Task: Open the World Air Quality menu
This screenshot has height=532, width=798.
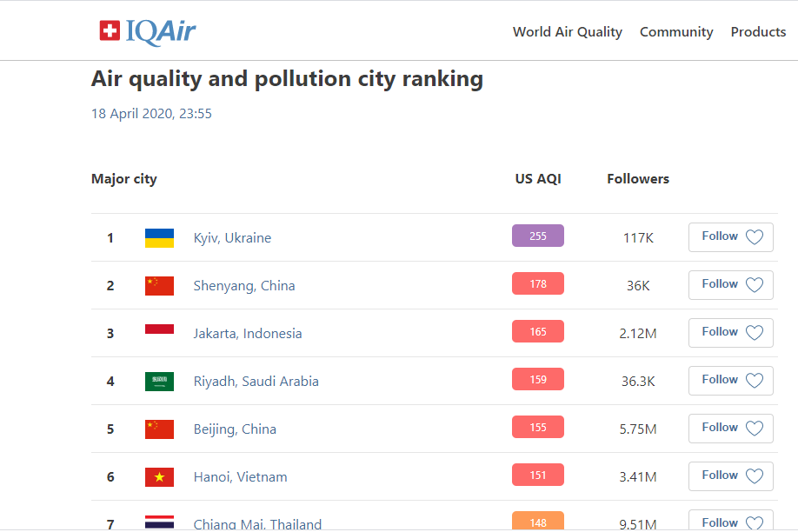Action: (567, 32)
